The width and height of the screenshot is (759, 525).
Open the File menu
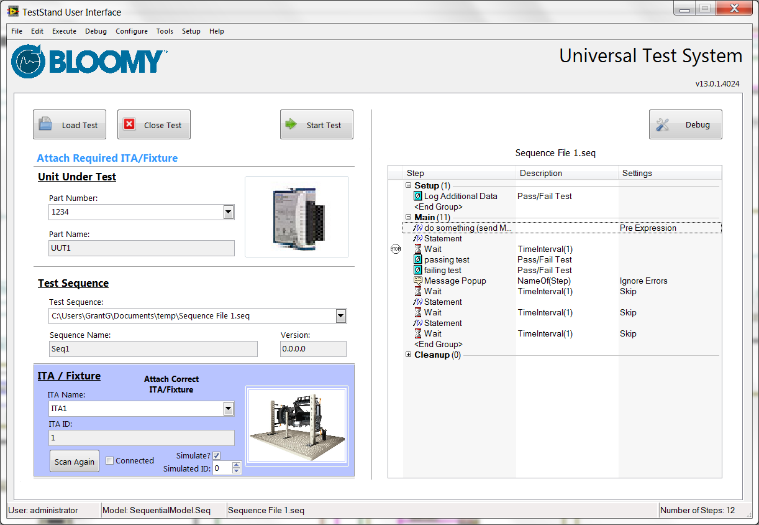pos(17,31)
